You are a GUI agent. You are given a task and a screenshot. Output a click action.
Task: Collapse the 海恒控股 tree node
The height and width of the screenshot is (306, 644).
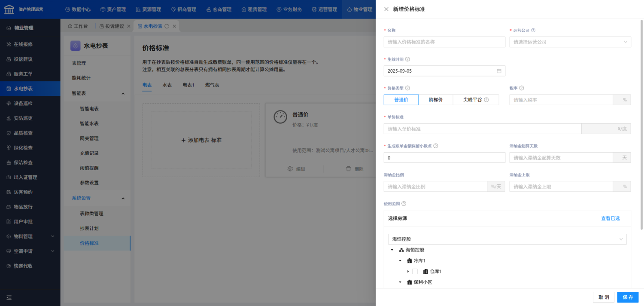[392, 250]
